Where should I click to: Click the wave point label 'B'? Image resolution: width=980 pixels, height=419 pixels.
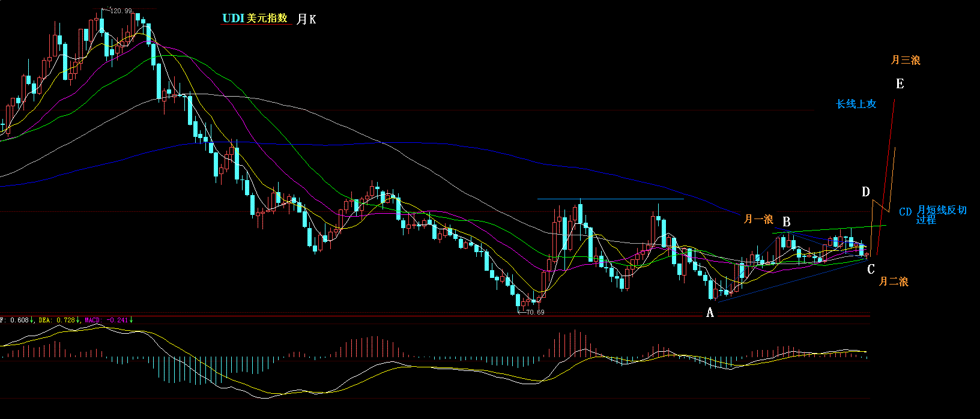(787, 222)
